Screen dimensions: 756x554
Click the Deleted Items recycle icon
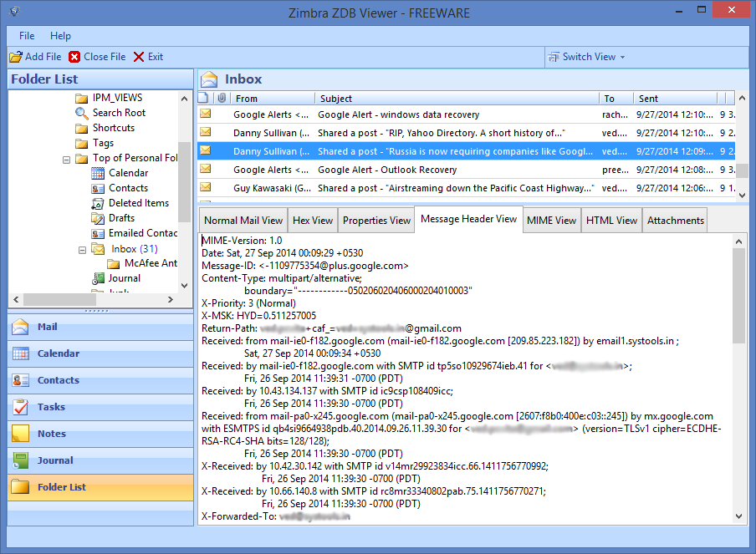point(98,203)
